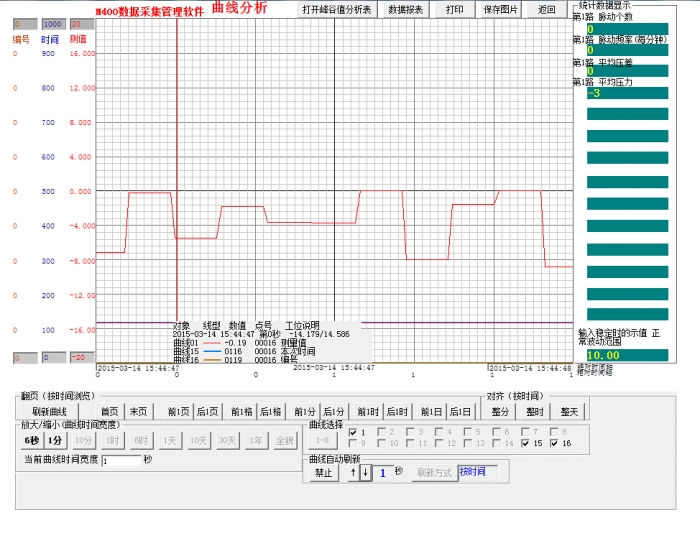Viewport: 700px width, 551px height.
Task: Select the 6秒 zoom width
Action: click(x=32, y=440)
